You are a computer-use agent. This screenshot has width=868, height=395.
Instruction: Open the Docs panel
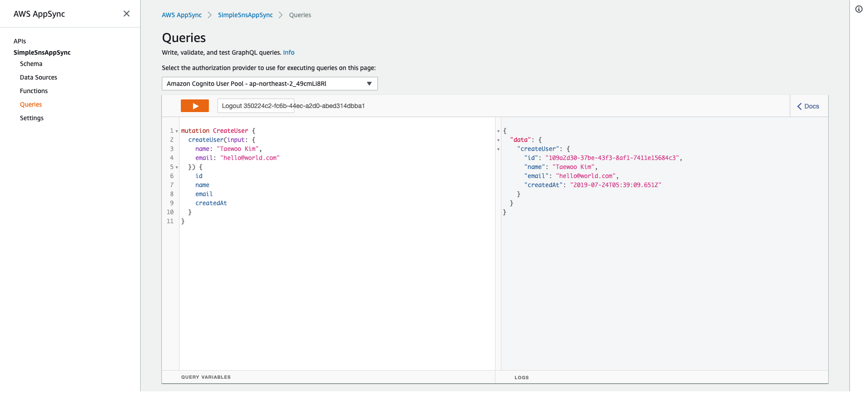(x=808, y=106)
